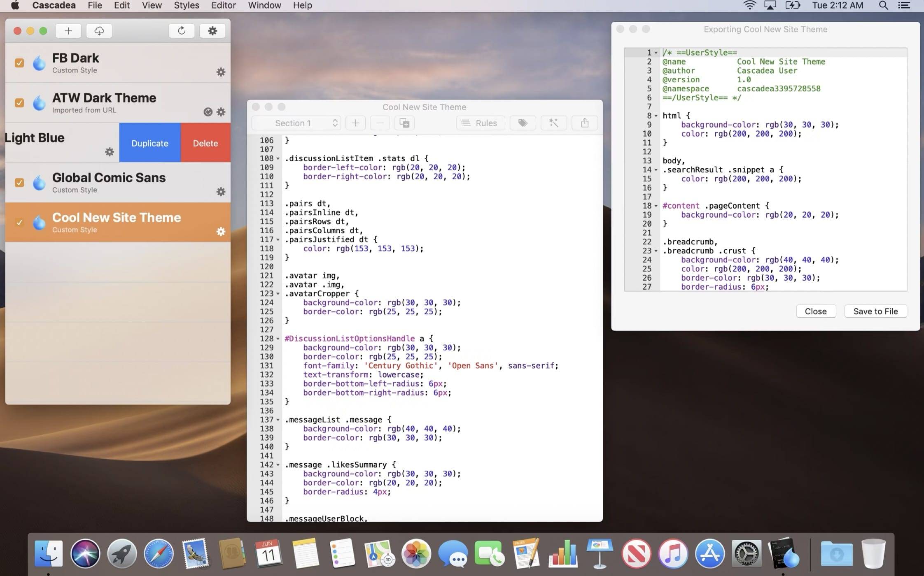Uncheck the Global Comic Sans style
This screenshot has width=924, height=576.
tap(19, 183)
